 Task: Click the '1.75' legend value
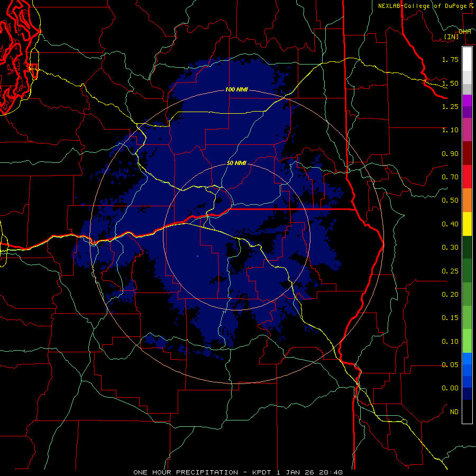click(x=450, y=59)
